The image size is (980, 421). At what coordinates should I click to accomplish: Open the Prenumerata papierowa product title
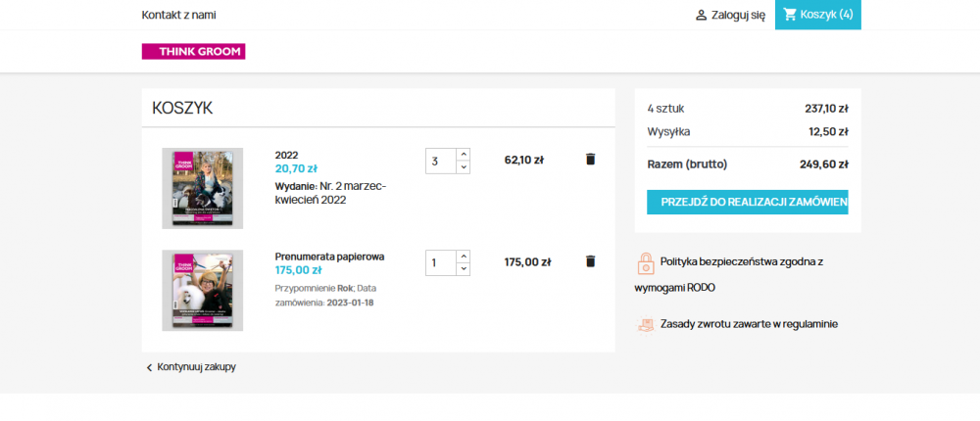point(329,257)
